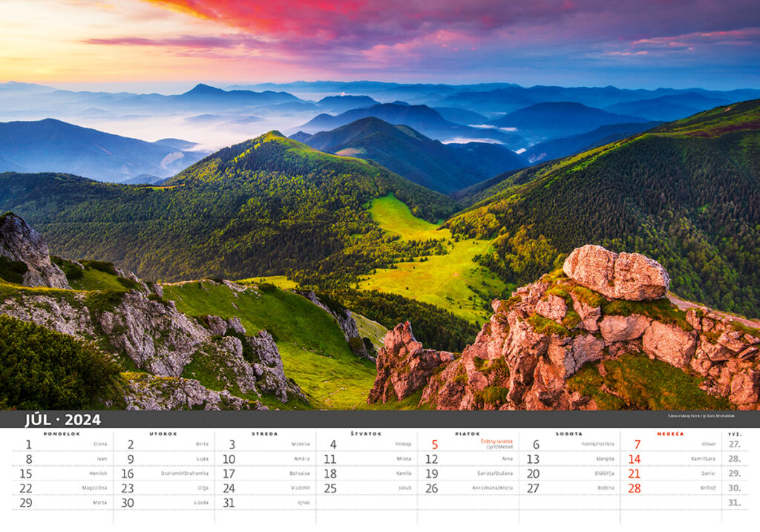
Task: Click week number 27 in the Týž. column
Action: [x=734, y=444]
